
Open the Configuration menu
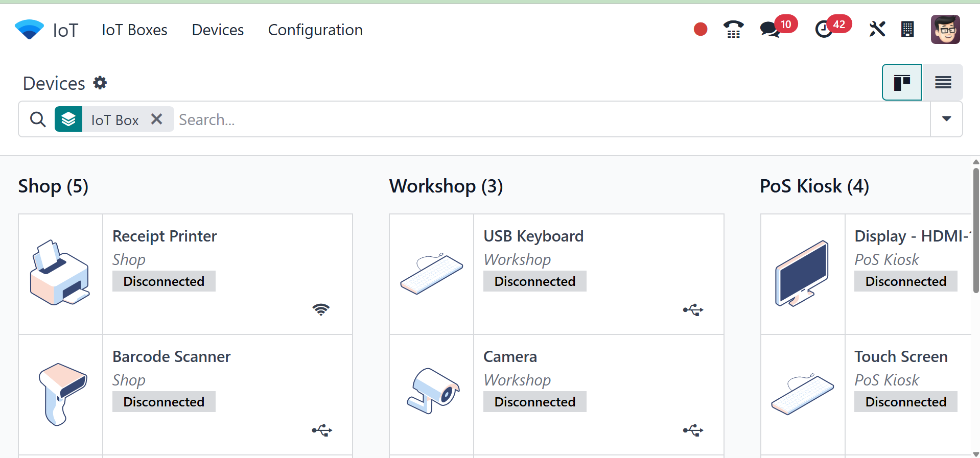(315, 30)
